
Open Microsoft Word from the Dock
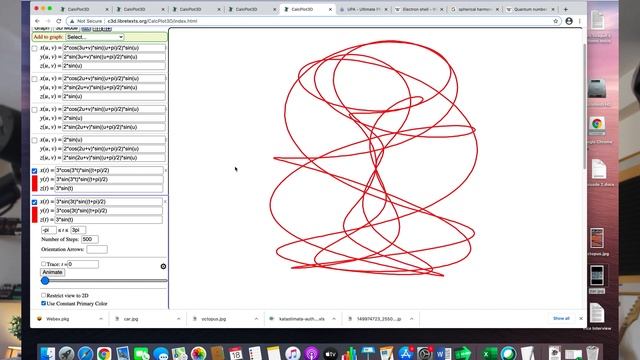(443, 353)
